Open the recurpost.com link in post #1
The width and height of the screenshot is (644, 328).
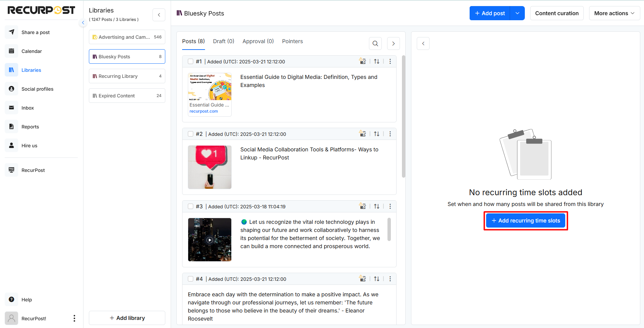[204, 111]
